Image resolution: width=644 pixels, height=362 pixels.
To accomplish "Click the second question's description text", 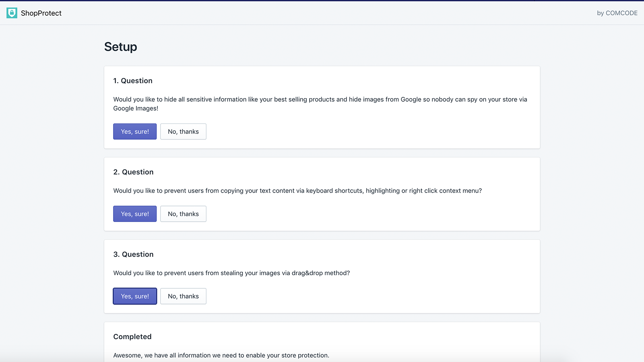I will [x=297, y=191].
